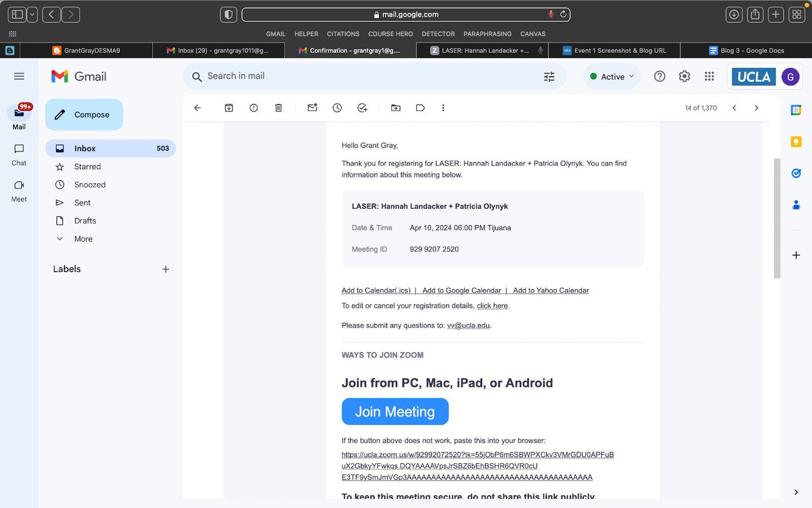Image resolution: width=812 pixels, height=508 pixels.
Task: Open Contacts side panel
Action: [796, 205]
